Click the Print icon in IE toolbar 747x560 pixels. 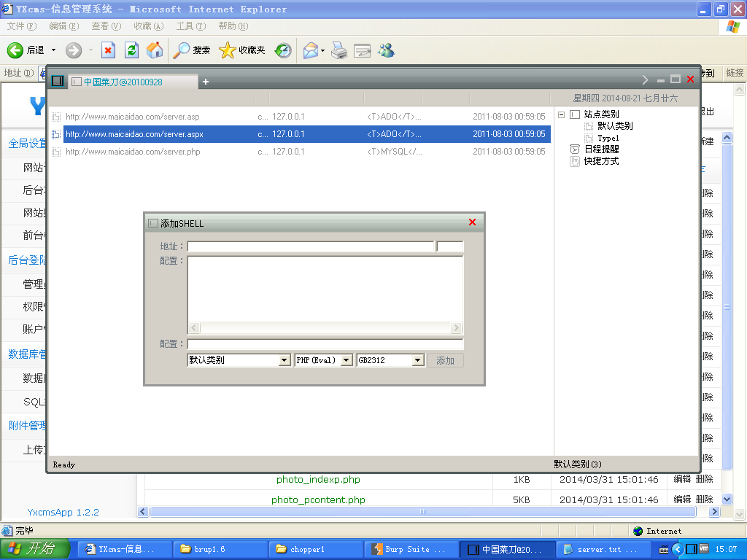click(339, 50)
